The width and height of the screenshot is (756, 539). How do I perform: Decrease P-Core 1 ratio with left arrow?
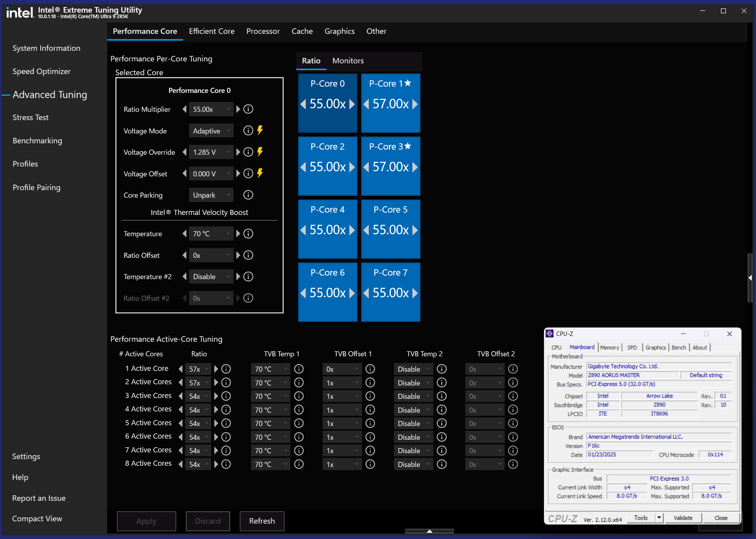366,104
